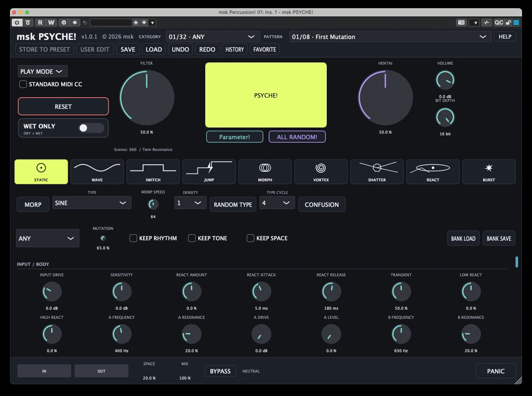This screenshot has height=396, width=532.
Task: Select the BURST scene mode
Action: [489, 172]
